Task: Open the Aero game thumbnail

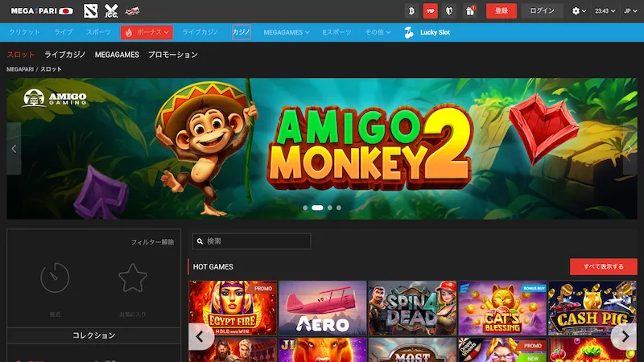Action: point(323,308)
